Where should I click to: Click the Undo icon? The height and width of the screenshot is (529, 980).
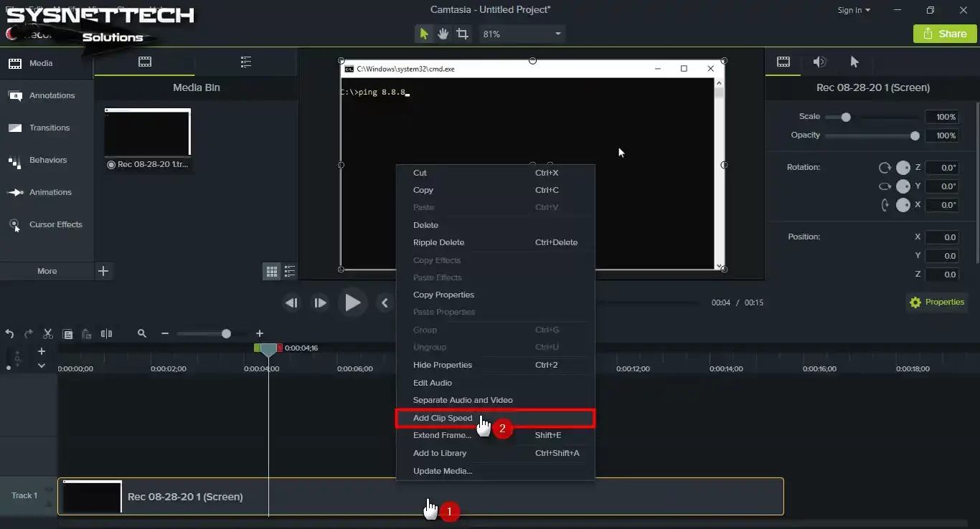click(9, 334)
